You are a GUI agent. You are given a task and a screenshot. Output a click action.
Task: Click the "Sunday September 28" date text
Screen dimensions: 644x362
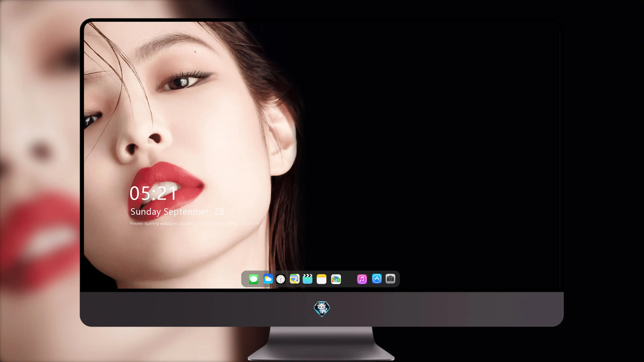177,212
